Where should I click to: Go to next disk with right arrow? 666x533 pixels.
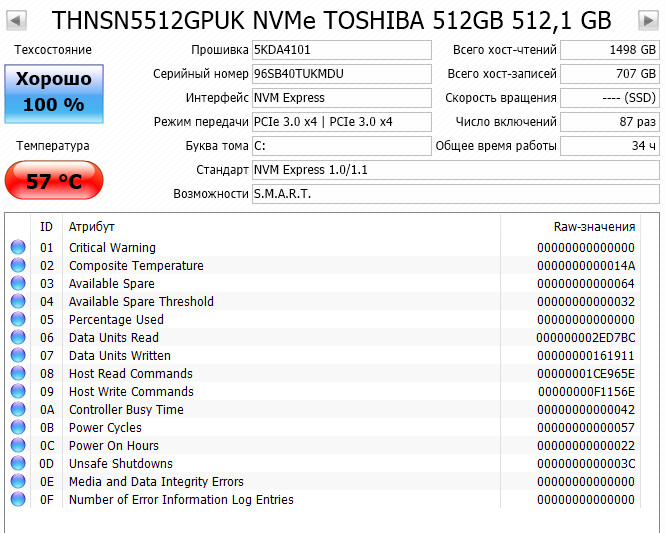[x=649, y=20]
